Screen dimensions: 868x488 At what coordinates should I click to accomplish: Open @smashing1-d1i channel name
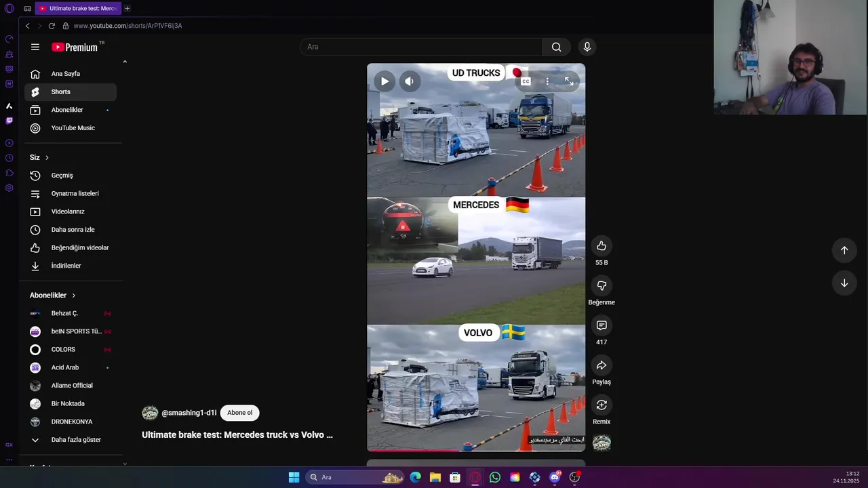point(189,413)
